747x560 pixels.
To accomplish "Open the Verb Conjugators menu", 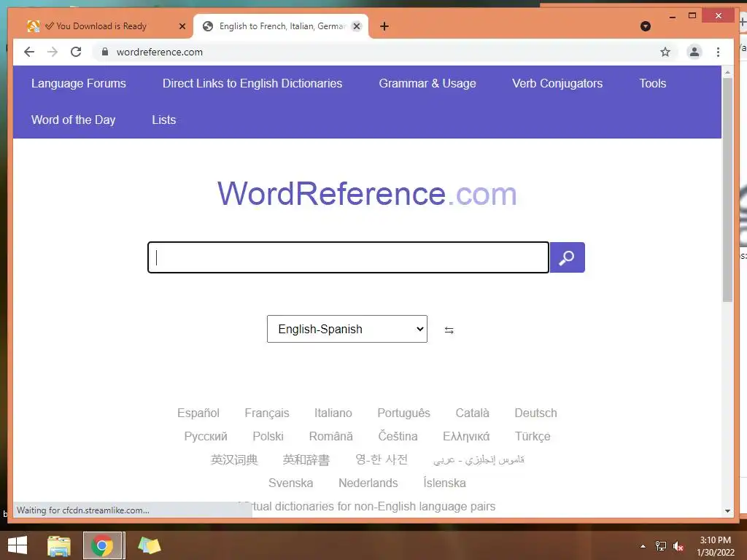I will pos(557,83).
